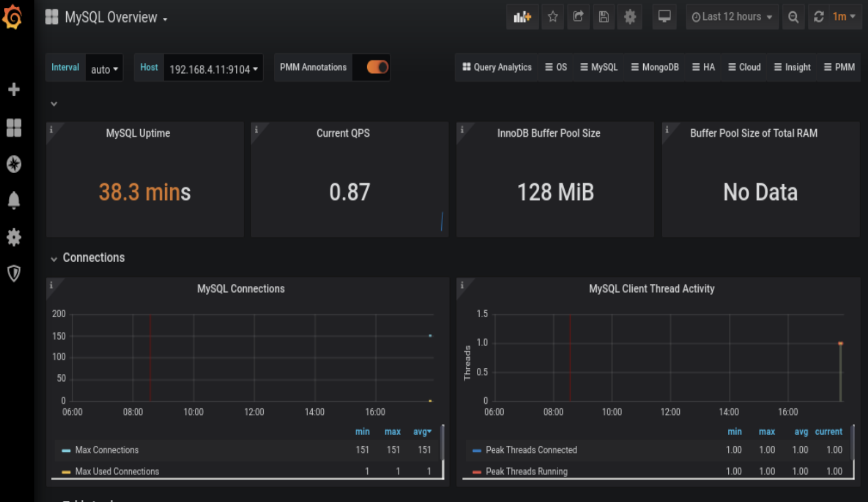
Task: Click info icon on MySQL Connections panel
Action: click(x=51, y=285)
